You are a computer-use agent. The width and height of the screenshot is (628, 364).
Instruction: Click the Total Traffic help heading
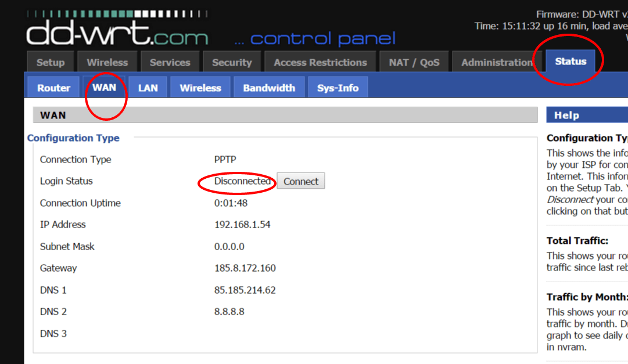pyautogui.click(x=577, y=241)
